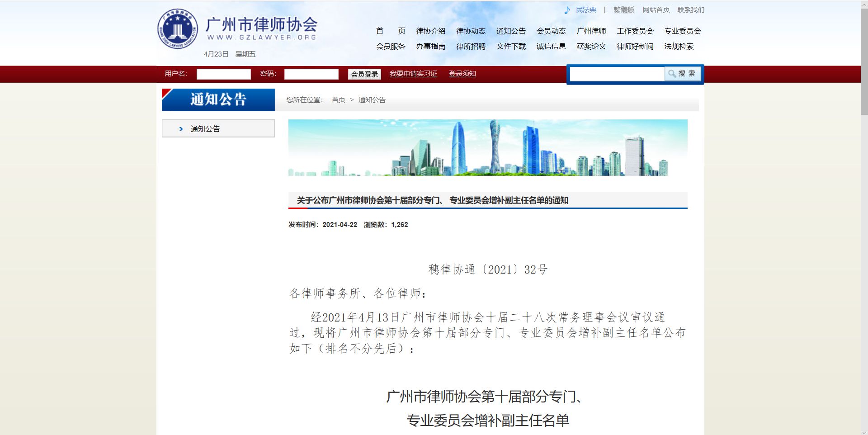Open the 会员服务 navigation item

tap(391, 46)
